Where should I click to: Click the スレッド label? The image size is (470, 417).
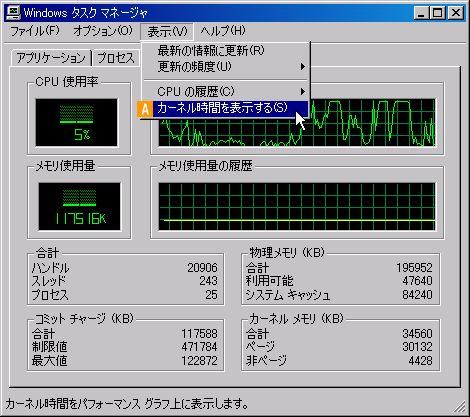click(x=49, y=281)
